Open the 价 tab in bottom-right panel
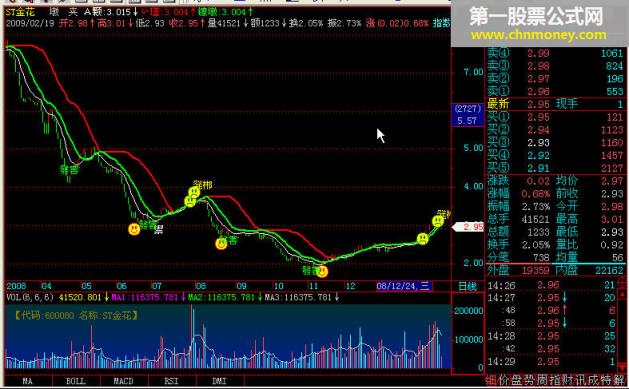This screenshot has width=629, height=389. 505,380
